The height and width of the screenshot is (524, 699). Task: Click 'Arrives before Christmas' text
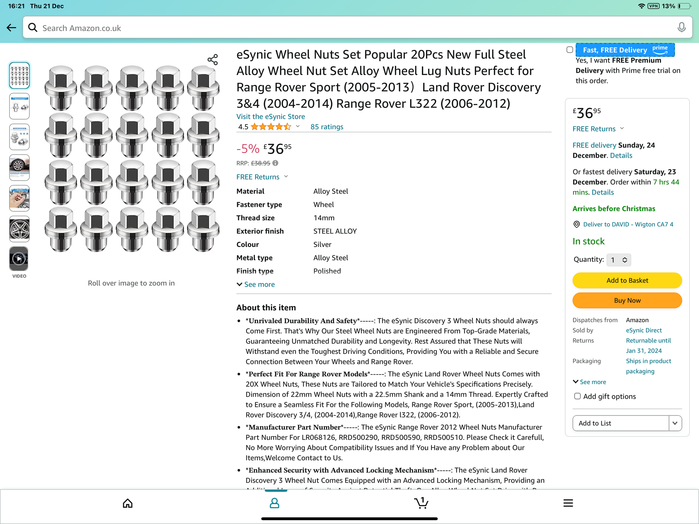point(614,209)
